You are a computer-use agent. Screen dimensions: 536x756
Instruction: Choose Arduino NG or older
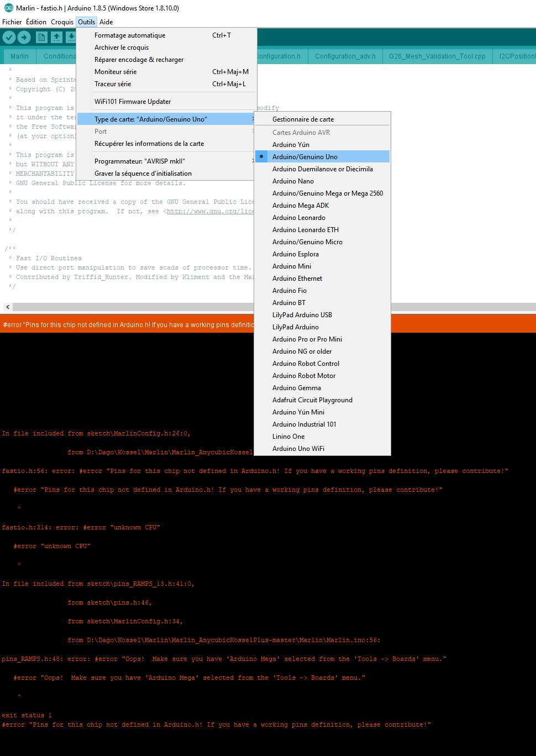[322, 351]
